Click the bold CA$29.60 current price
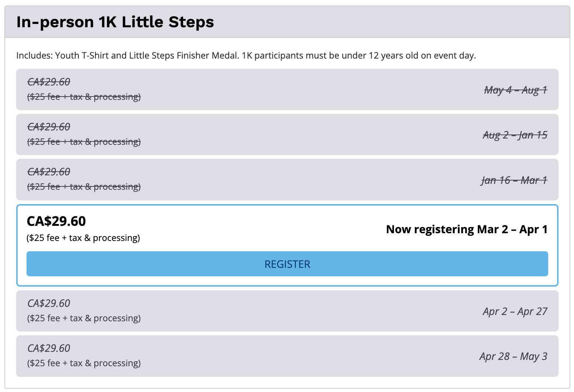 (x=56, y=221)
